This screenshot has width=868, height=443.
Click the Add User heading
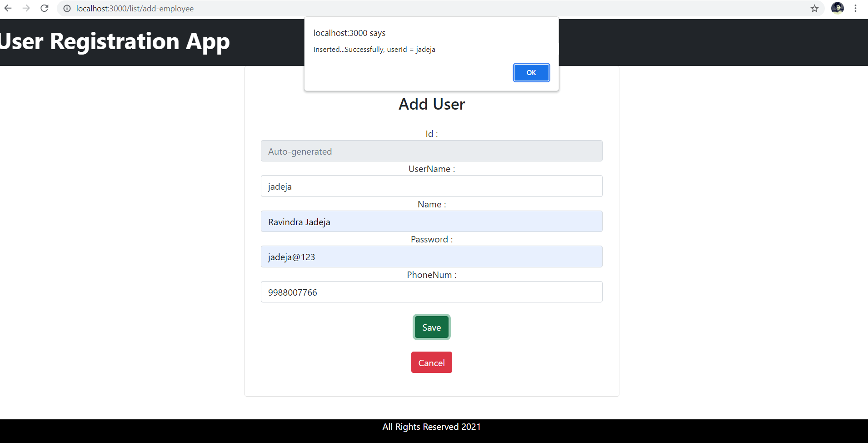pyautogui.click(x=432, y=104)
